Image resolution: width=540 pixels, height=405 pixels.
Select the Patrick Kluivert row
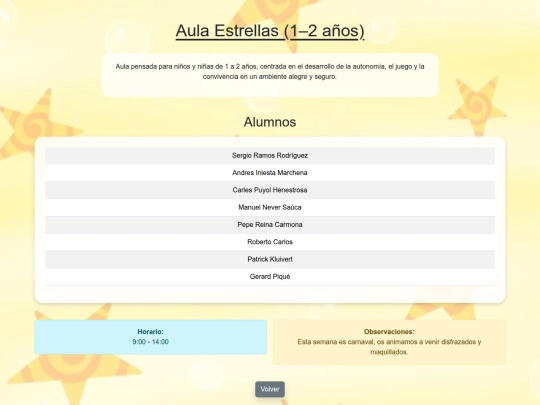coord(270,259)
